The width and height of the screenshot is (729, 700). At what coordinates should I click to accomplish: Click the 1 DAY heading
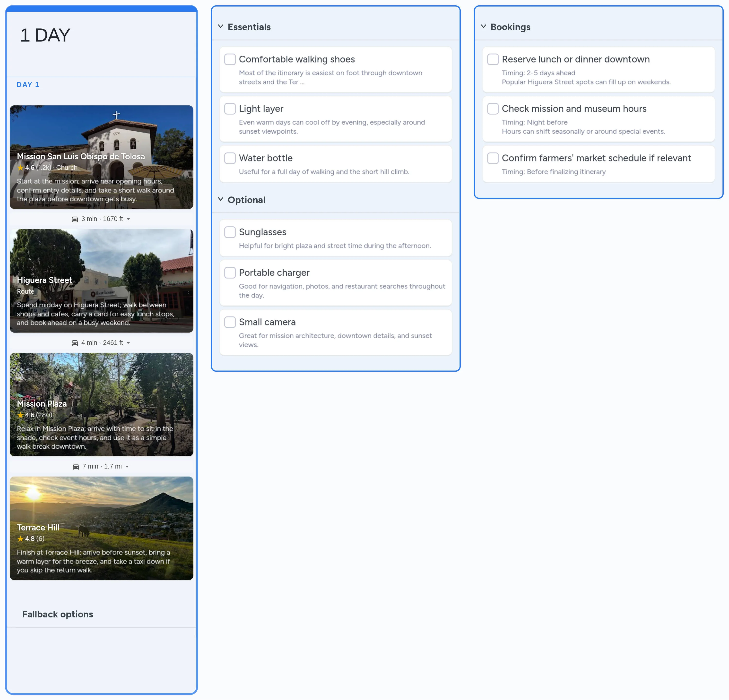tap(45, 35)
